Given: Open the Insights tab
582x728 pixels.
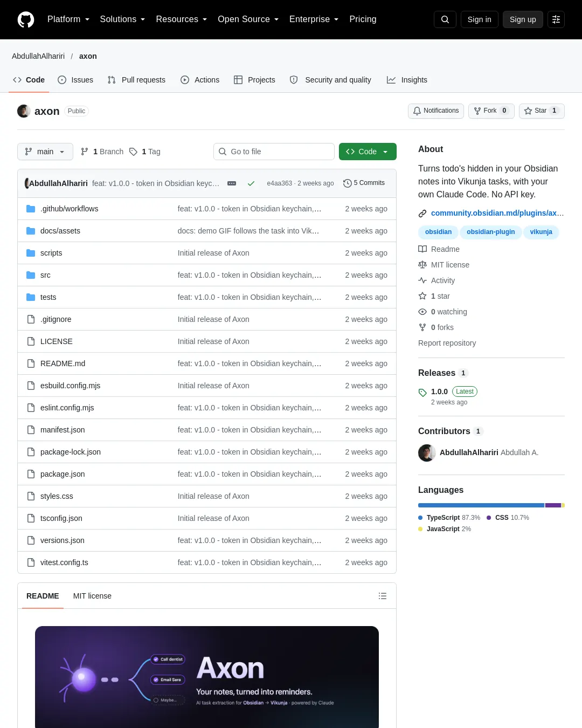Looking at the screenshot, I should coord(407,80).
